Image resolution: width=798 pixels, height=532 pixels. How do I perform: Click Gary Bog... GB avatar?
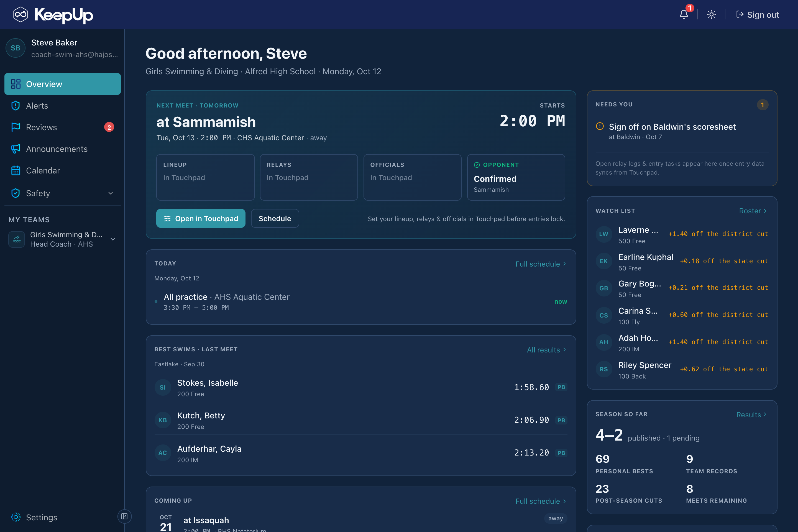[603, 288]
